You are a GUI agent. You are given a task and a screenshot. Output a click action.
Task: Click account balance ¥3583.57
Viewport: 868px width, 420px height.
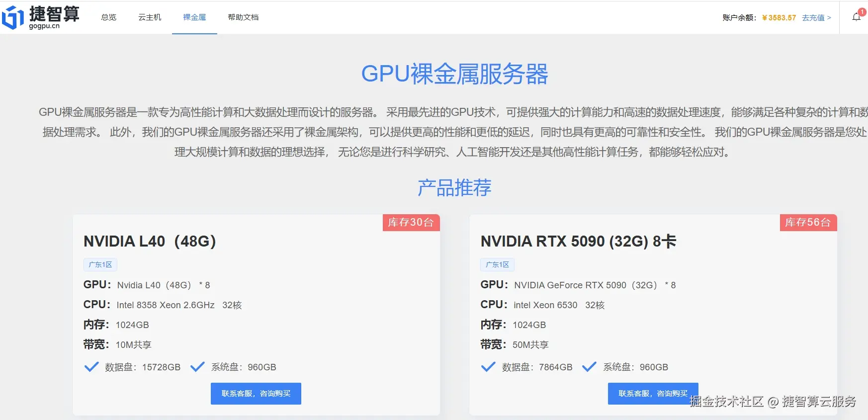pyautogui.click(x=779, y=18)
